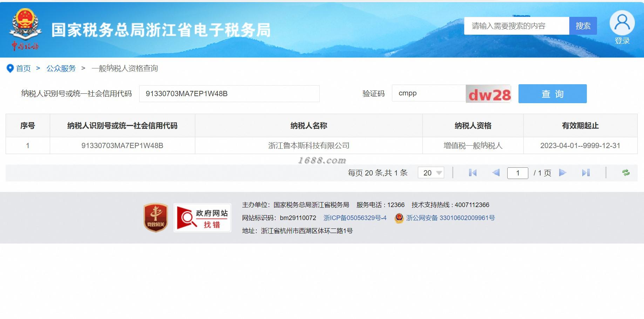The height and width of the screenshot is (319, 644).
Task: Refresh the results table
Action: click(626, 173)
